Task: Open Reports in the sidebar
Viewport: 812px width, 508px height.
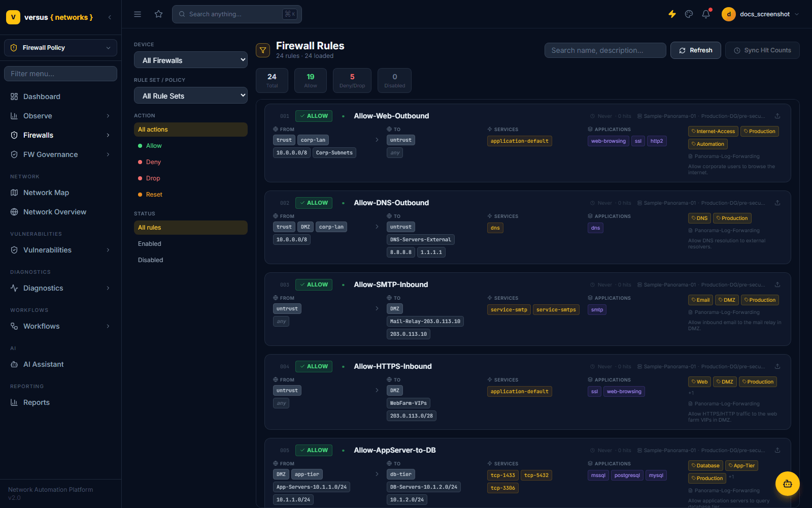Action: click(60, 402)
